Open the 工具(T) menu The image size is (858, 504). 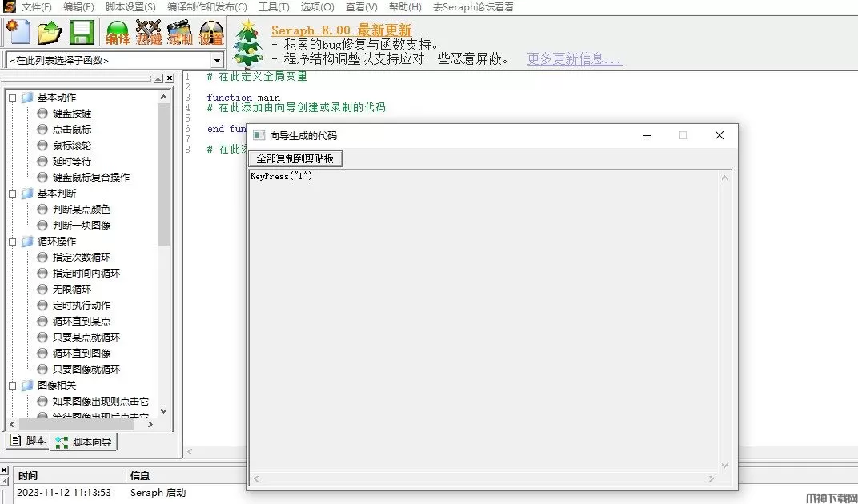tap(274, 7)
